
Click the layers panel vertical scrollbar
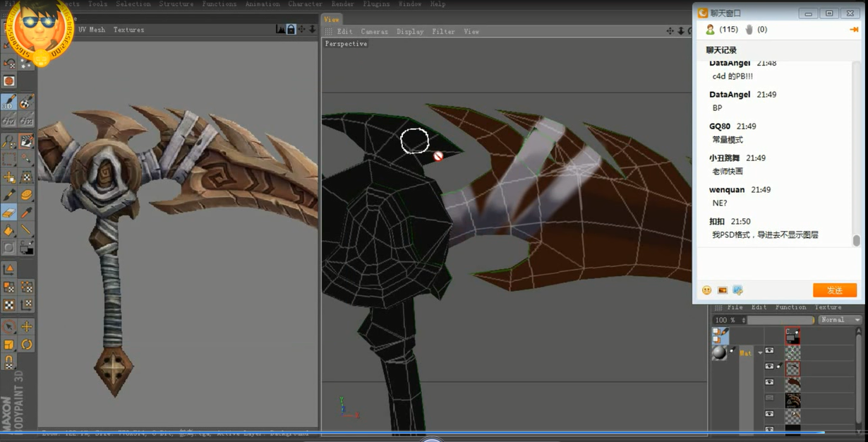[x=859, y=378]
